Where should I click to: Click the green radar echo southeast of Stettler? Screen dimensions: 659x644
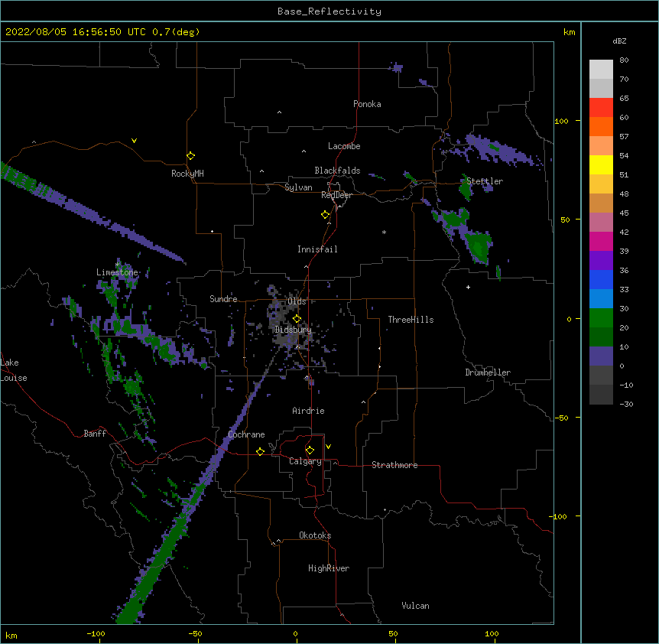point(479,247)
